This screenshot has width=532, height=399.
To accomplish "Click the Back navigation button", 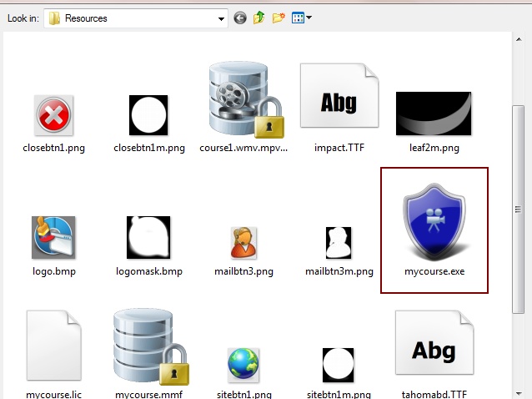I will pos(240,18).
